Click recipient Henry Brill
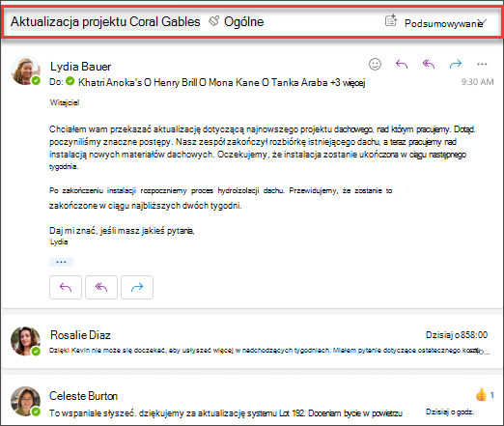The image size is (504, 426). tap(176, 83)
